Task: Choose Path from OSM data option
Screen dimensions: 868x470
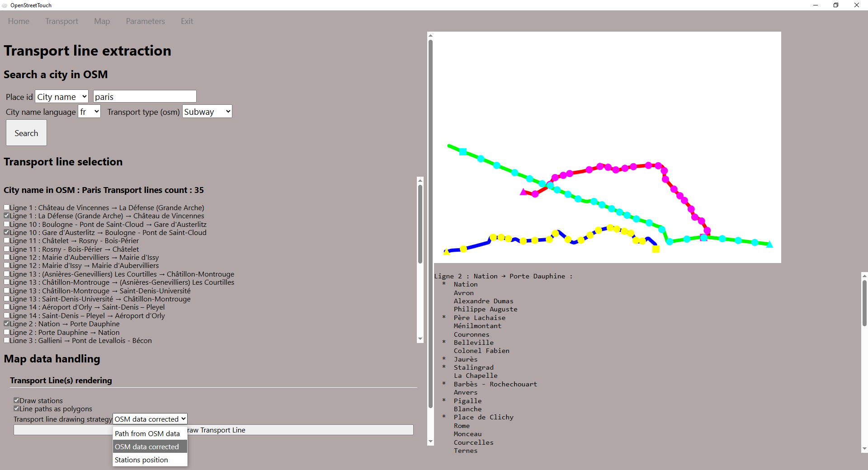Action: click(x=150, y=433)
